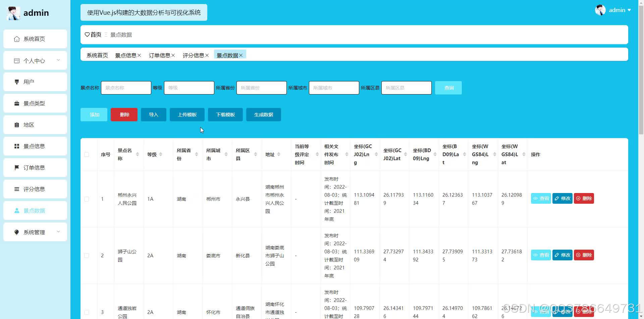This screenshot has height=319, width=644.
Task: Click the icon beside 用户 in sidebar
Action: point(17,82)
